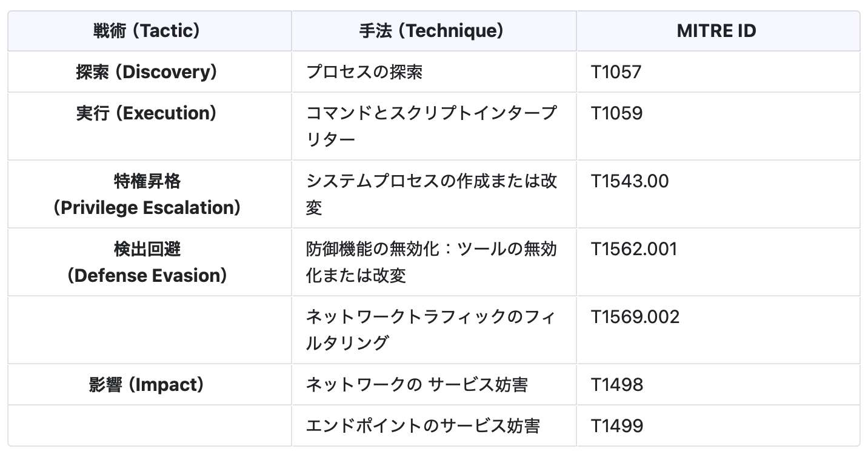Select MITRE ID T1562.001

click(x=634, y=249)
